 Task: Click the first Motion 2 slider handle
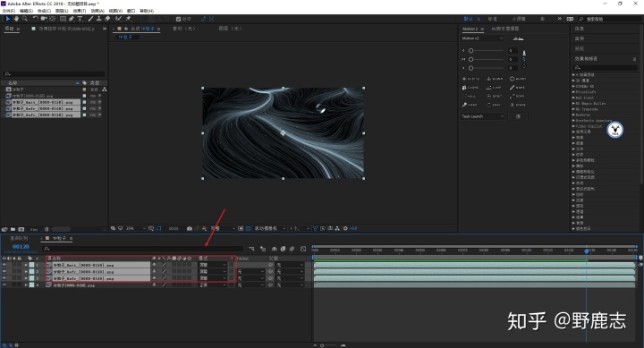[470, 50]
